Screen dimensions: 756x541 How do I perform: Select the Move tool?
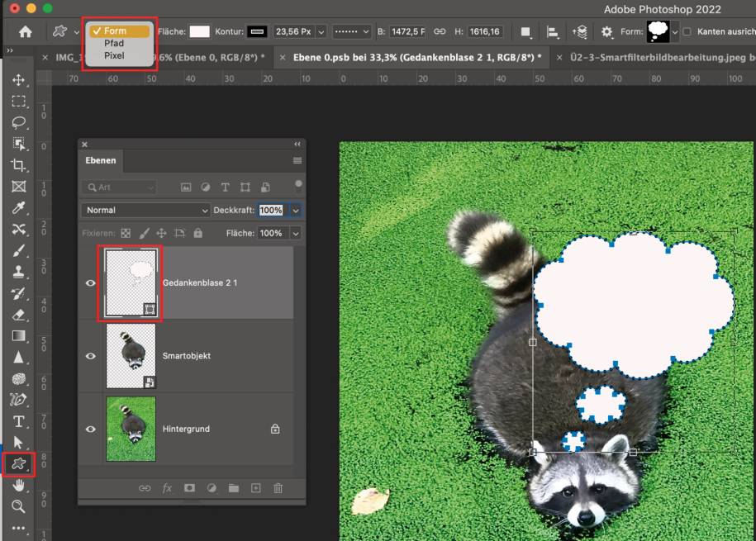[x=18, y=80]
